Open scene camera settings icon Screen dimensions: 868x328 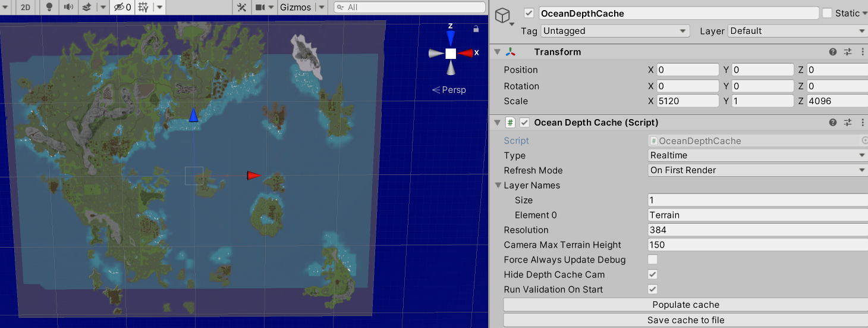tap(260, 7)
